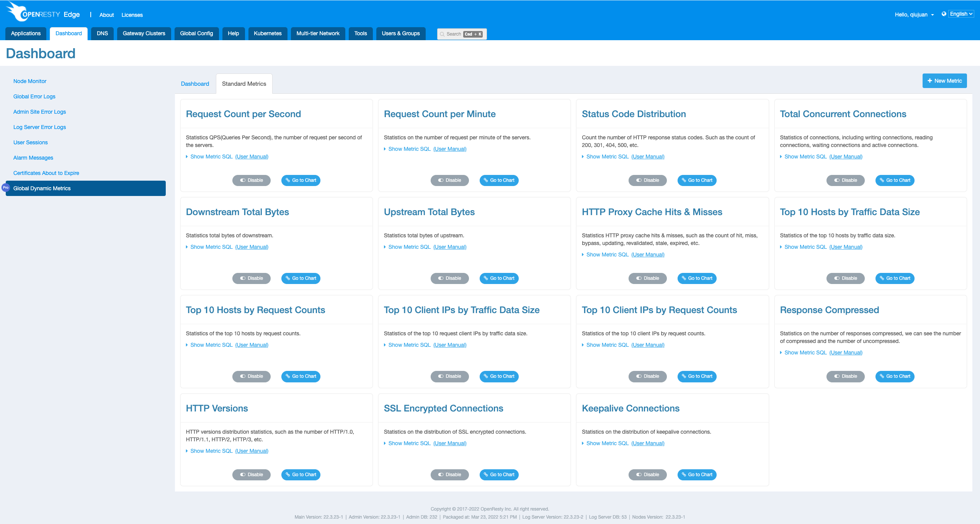This screenshot has height=524, width=980.
Task: Click the Pro badge beside Global Dynamic Metrics
Action: [x=6, y=188]
